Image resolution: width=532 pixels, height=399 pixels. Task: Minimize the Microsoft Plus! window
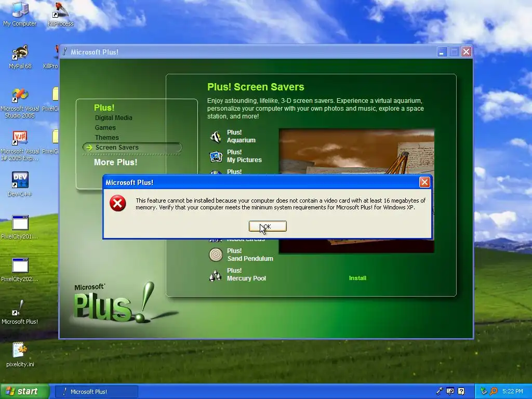point(442,52)
